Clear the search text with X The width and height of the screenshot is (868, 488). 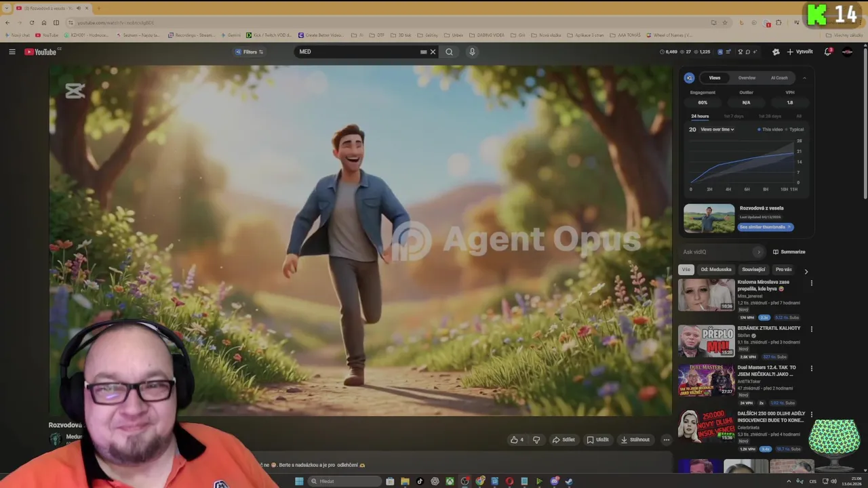[x=433, y=52]
